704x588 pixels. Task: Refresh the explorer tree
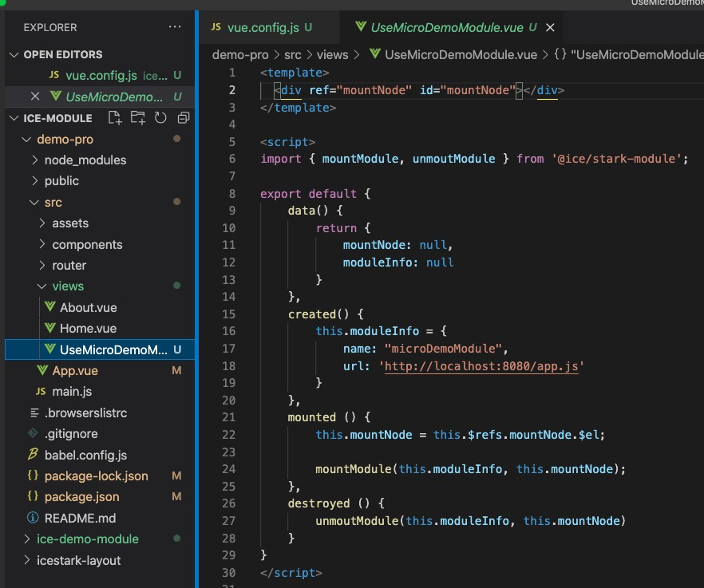(160, 118)
